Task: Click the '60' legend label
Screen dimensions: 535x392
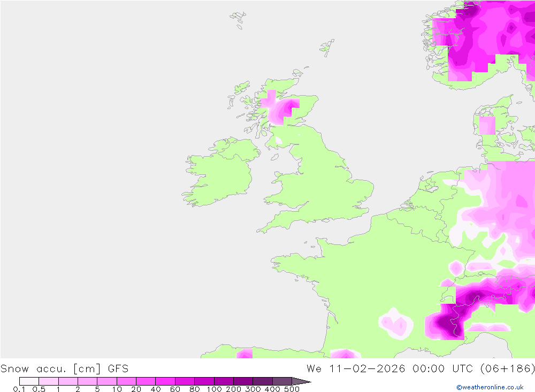Action: coord(175,389)
